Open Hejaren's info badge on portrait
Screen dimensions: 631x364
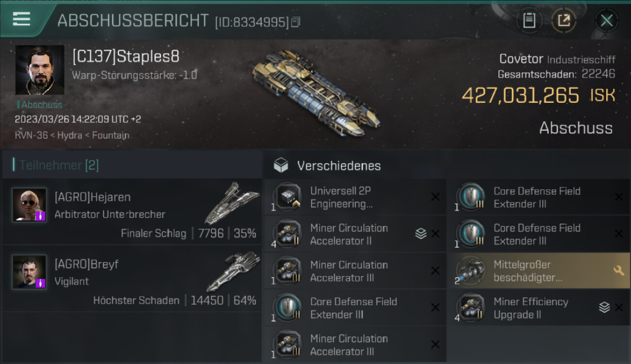click(x=41, y=216)
